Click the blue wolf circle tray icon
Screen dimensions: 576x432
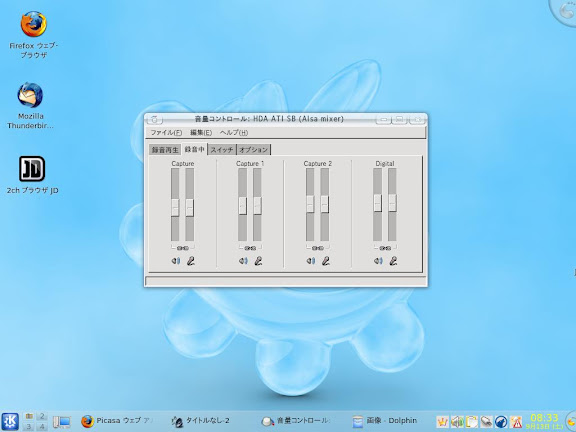click(501, 422)
